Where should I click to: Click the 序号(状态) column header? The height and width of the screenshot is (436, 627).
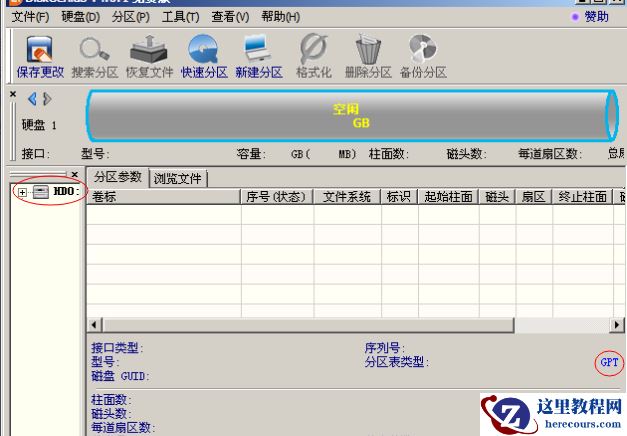(277, 197)
